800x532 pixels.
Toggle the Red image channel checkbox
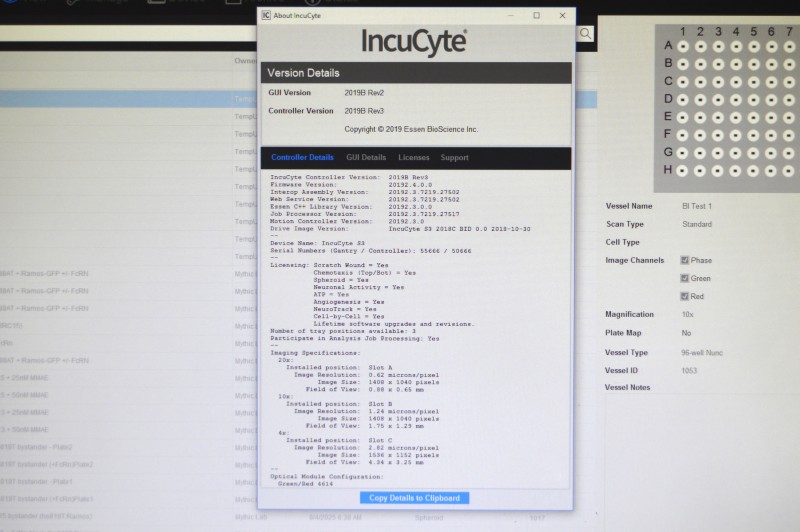(x=685, y=296)
